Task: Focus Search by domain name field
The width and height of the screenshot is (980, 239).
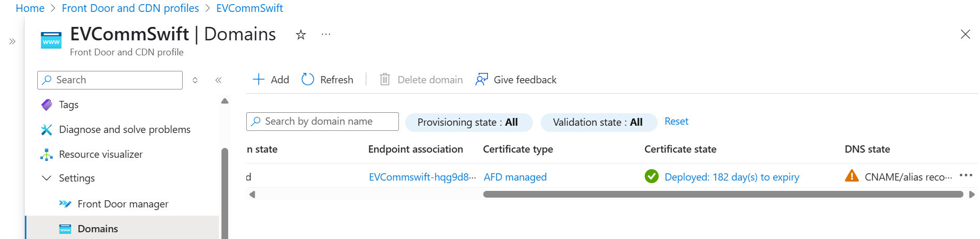Action: (x=322, y=122)
